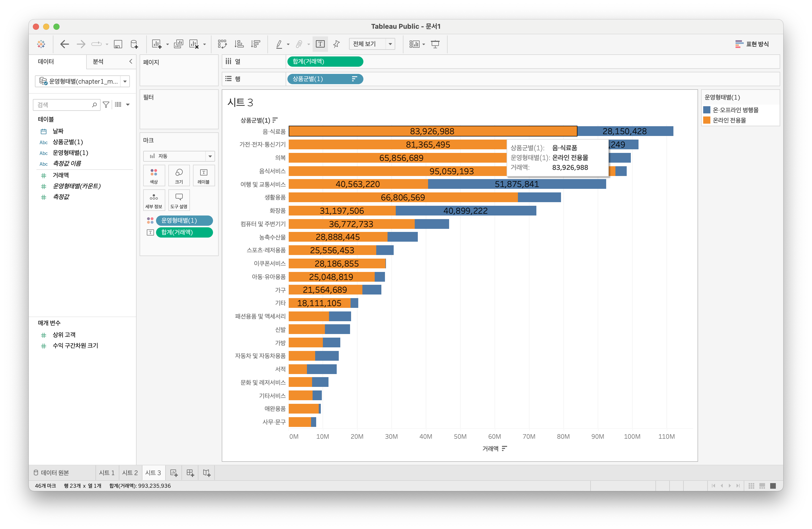
Task: Switch to the 시트 1 tab
Action: point(107,473)
